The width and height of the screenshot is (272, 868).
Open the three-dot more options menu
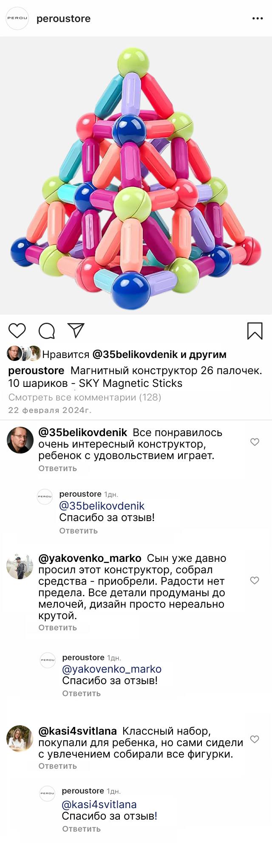tap(258, 19)
